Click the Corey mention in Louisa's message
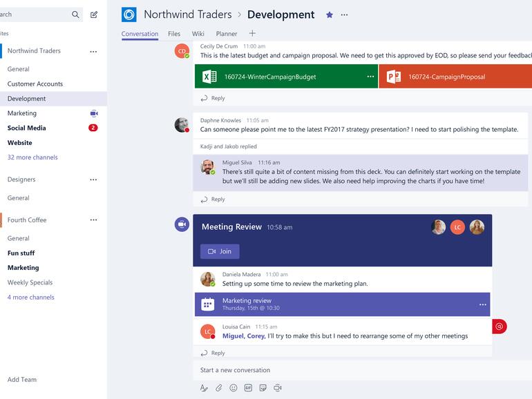This screenshot has width=532, height=399. pos(256,336)
